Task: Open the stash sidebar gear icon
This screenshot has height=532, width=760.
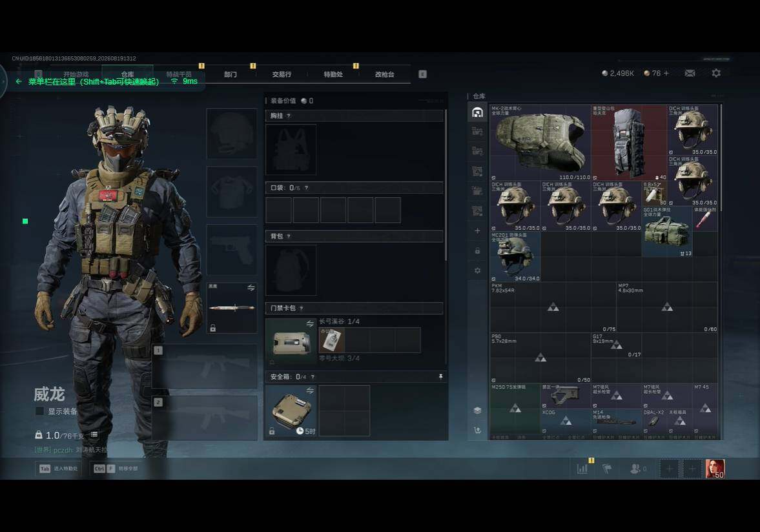Action: pyautogui.click(x=477, y=271)
